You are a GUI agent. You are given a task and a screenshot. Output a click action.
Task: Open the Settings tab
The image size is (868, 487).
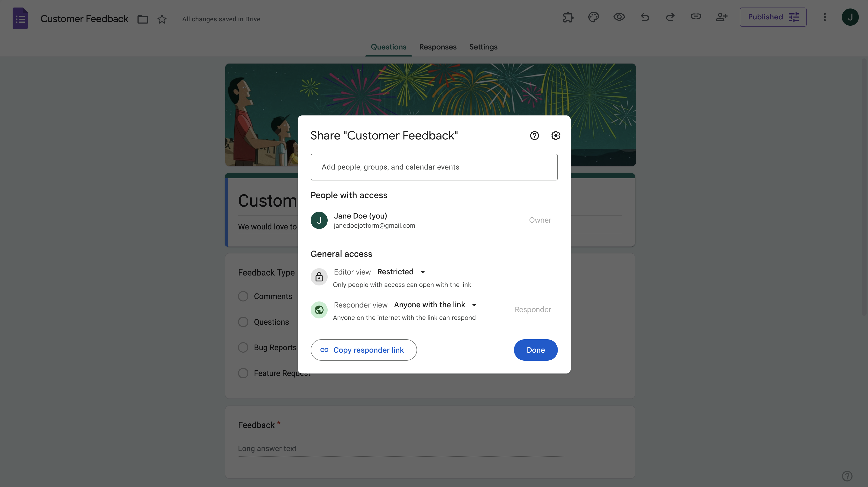483,47
